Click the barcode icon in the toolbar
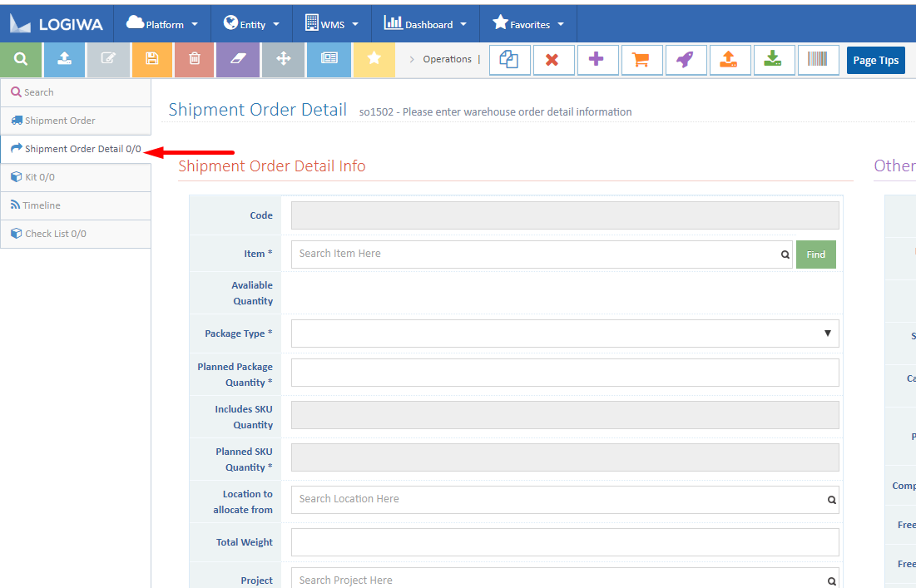Screen dimensions: 916x588 [x=818, y=60]
